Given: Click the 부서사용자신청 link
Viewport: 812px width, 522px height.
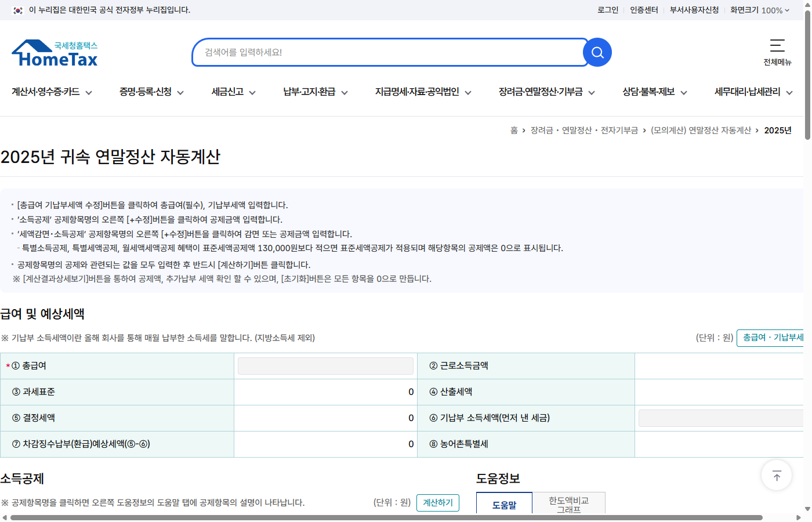Looking at the screenshot, I should pos(694,10).
